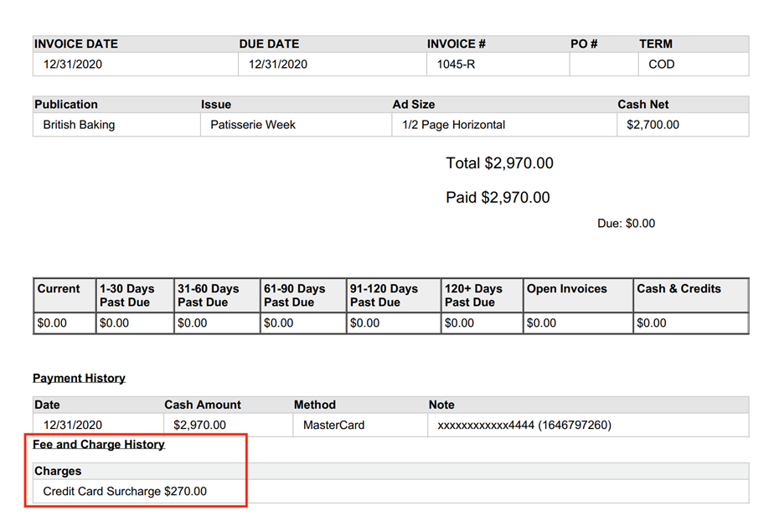Select the Due: $0.00 amount
Viewport: 779px width, 532px height.
coord(626,224)
